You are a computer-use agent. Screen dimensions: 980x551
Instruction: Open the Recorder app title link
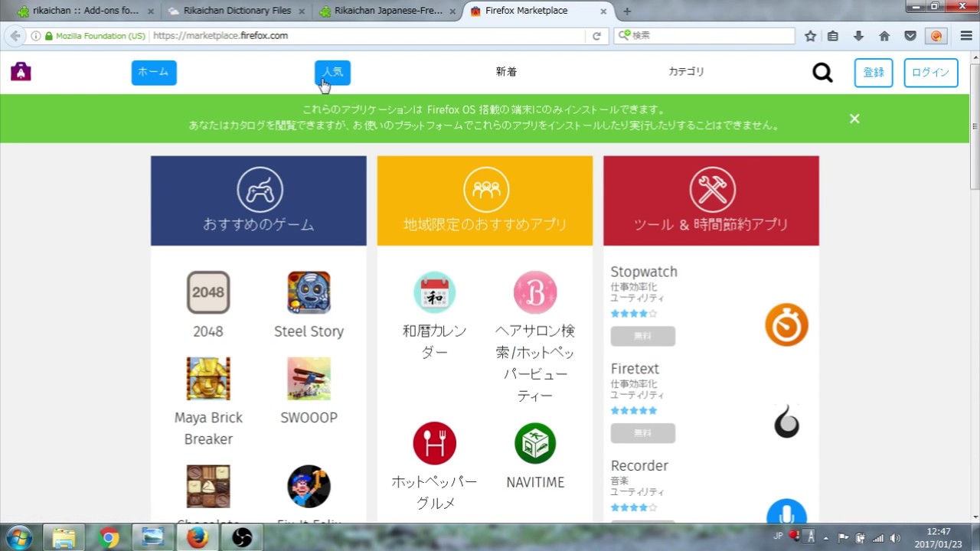pyautogui.click(x=639, y=465)
